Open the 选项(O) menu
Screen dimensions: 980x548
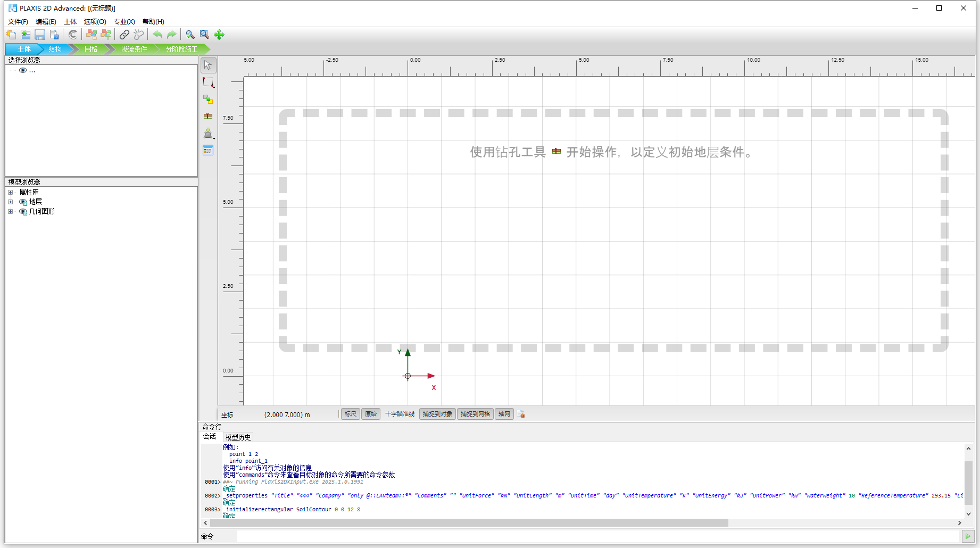pyautogui.click(x=95, y=22)
